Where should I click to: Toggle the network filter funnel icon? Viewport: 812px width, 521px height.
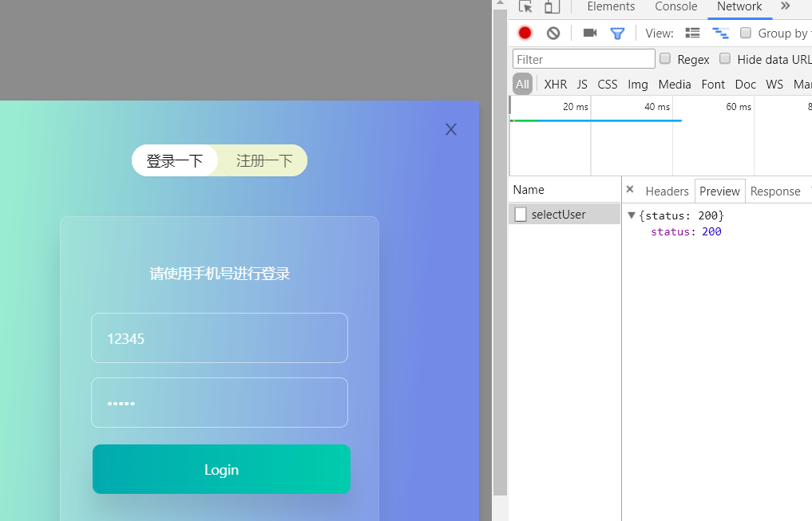[617, 34]
